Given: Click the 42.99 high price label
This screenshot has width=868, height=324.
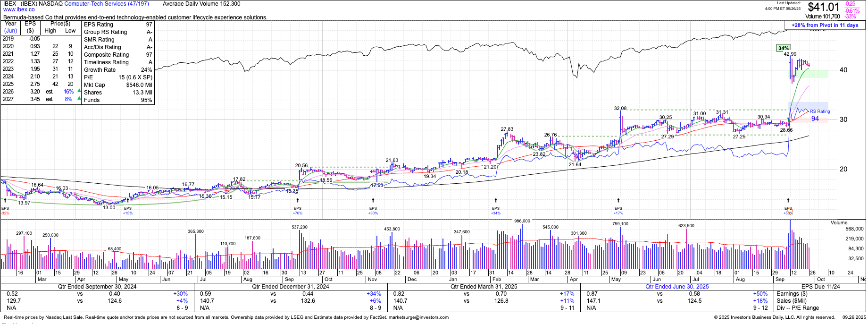Looking at the screenshot, I should [x=790, y=54].
